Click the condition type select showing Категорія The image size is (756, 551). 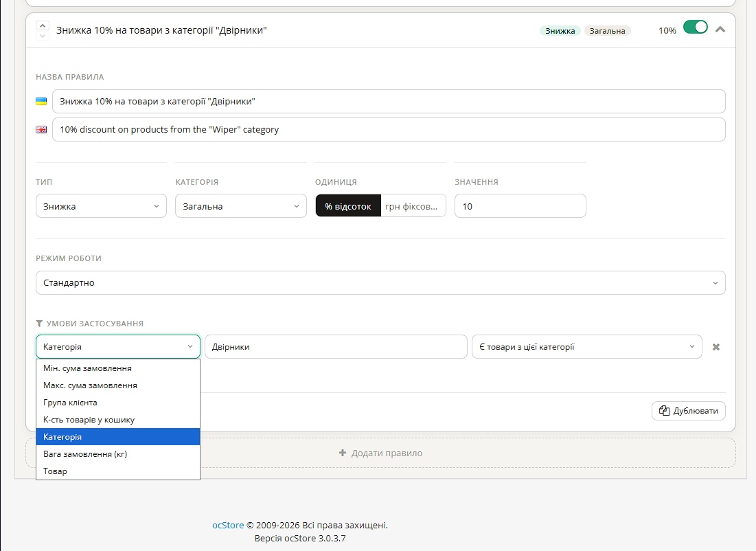click(118, 347)
